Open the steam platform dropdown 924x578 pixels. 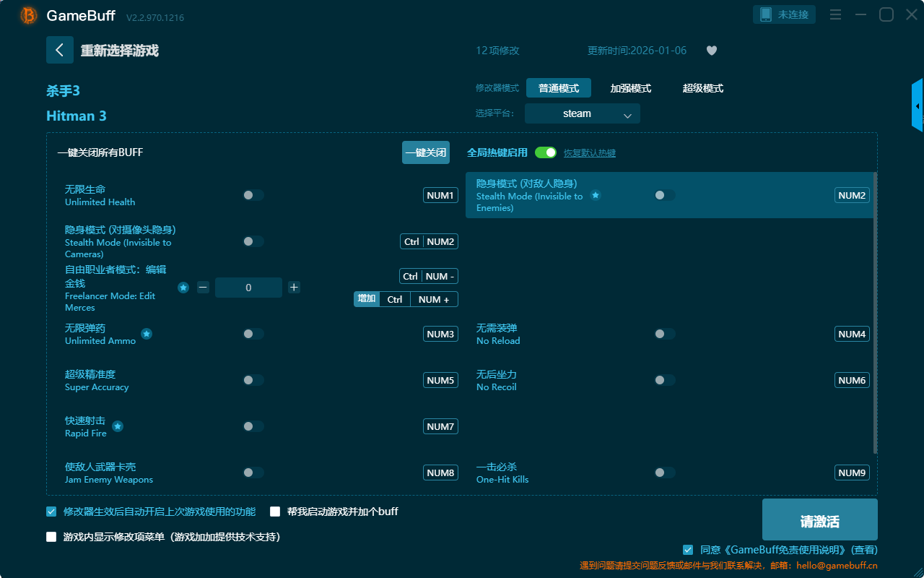pyautogui.click(x=582, y=113)
